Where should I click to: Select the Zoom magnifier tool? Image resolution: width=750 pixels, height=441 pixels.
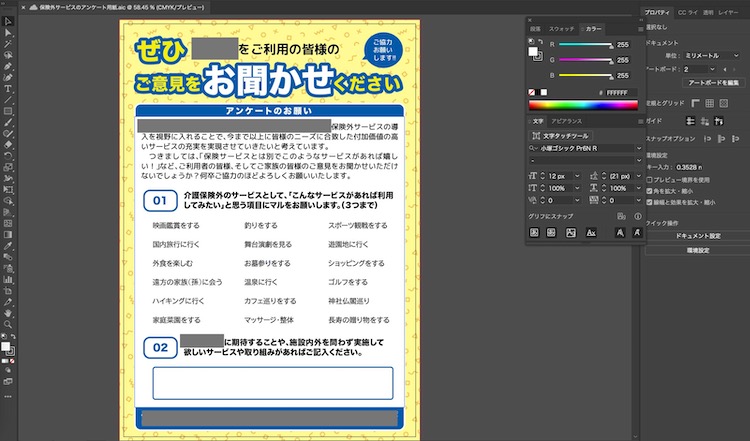8,324
